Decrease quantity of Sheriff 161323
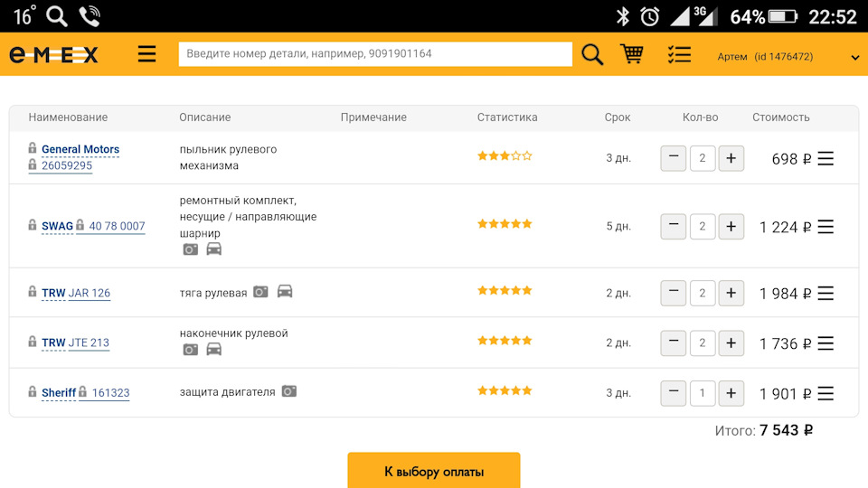 [x=673, y=393]
